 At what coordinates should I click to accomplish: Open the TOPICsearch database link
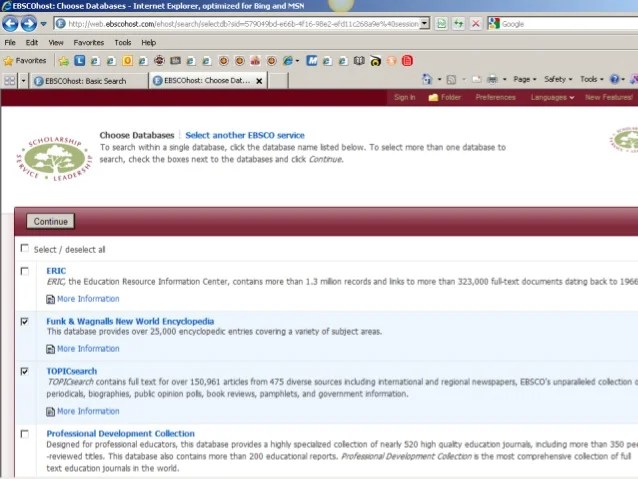[72, 371]
